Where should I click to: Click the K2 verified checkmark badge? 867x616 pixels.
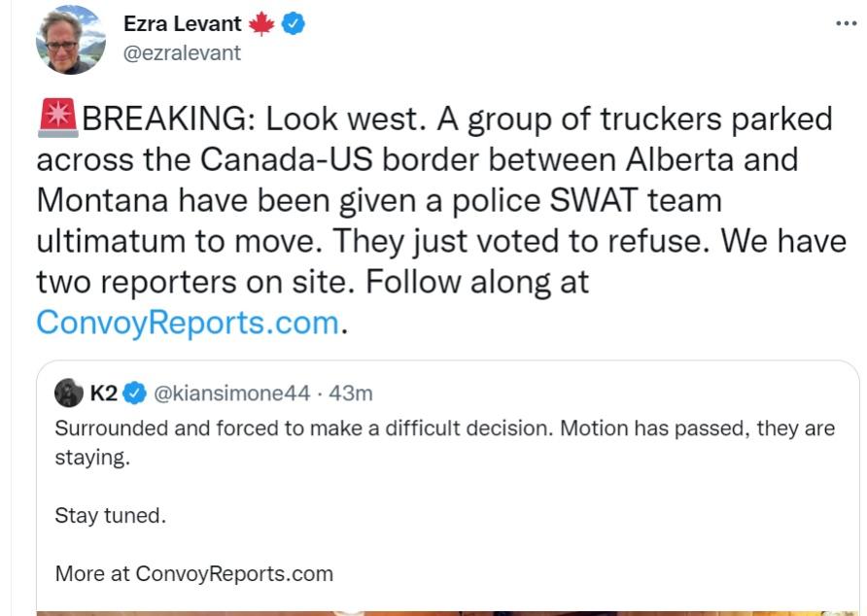pyautogui.click(x=136, y=393)
